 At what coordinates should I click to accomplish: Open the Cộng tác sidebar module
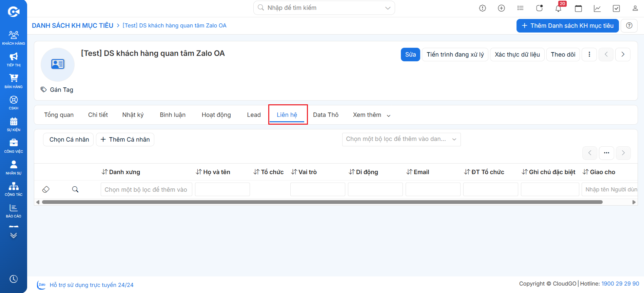14,189
